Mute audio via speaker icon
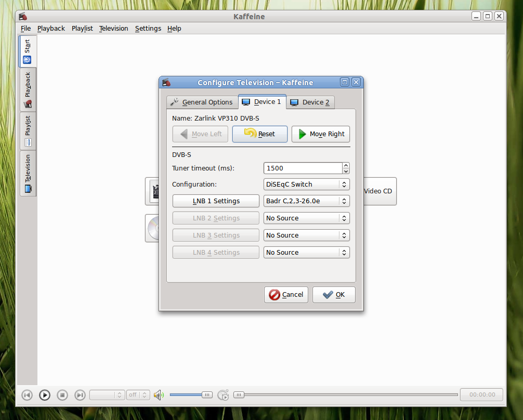This screenshot has width=523, height=420. pyautogui.click(x=159, y=395)
